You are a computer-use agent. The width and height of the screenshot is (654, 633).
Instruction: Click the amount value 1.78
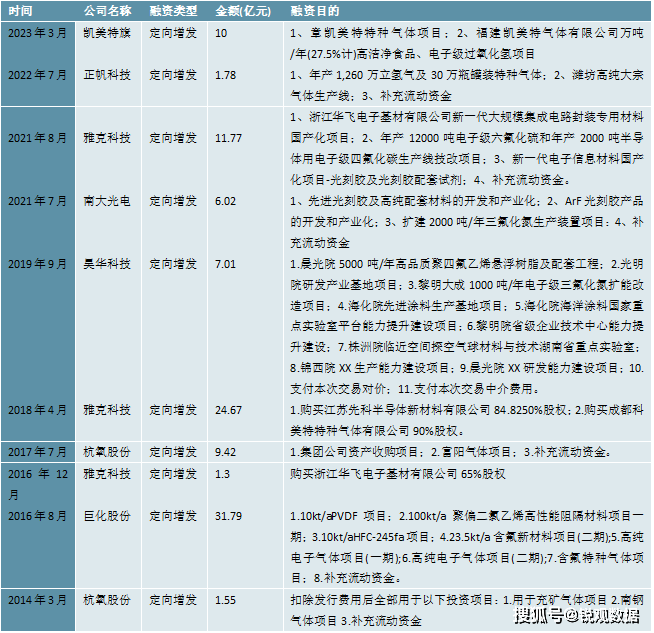tap(225, 75)
